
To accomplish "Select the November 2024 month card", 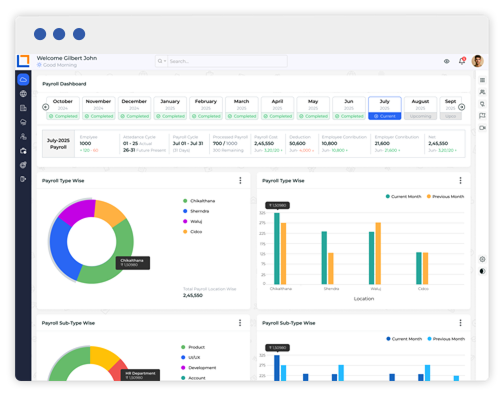I will 98,108.
